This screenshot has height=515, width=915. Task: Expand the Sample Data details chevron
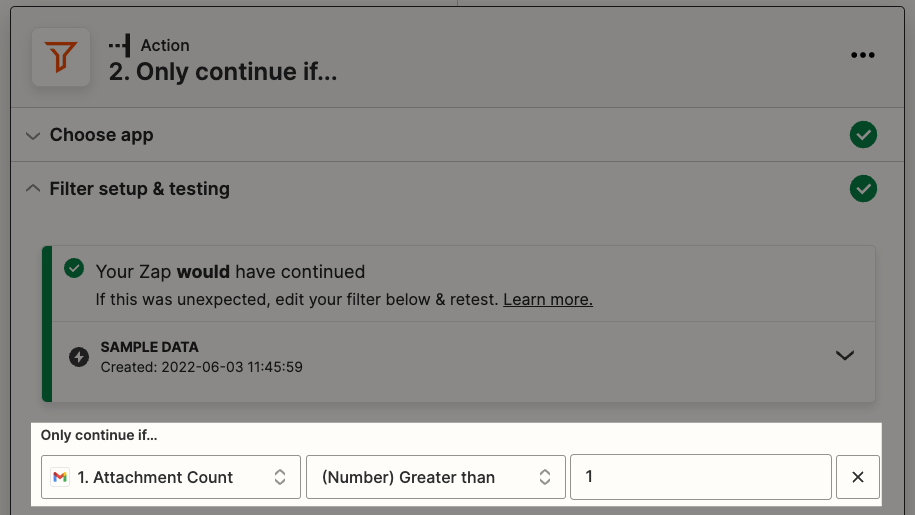click(844, 355)
